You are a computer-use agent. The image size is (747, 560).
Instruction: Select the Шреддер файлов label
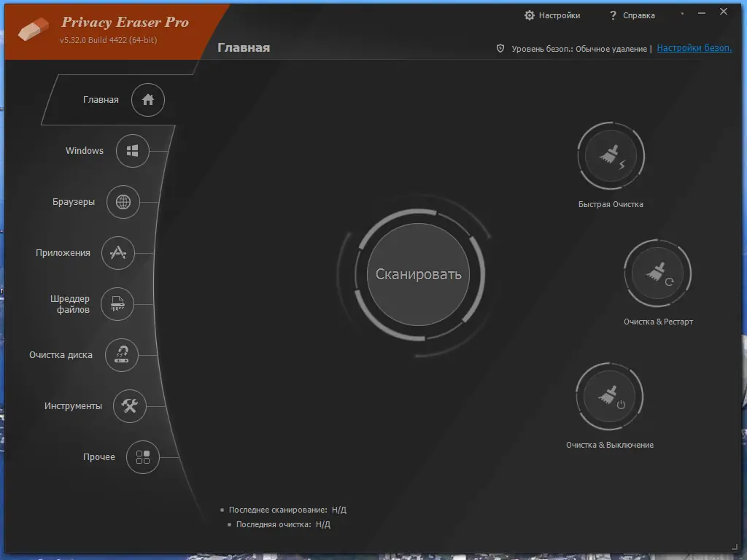tap(70, 304)
